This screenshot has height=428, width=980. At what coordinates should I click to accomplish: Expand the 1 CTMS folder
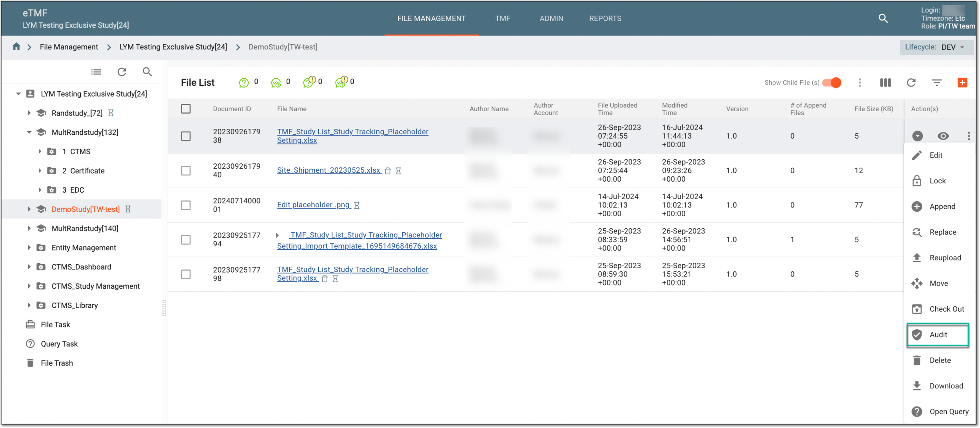40,152
